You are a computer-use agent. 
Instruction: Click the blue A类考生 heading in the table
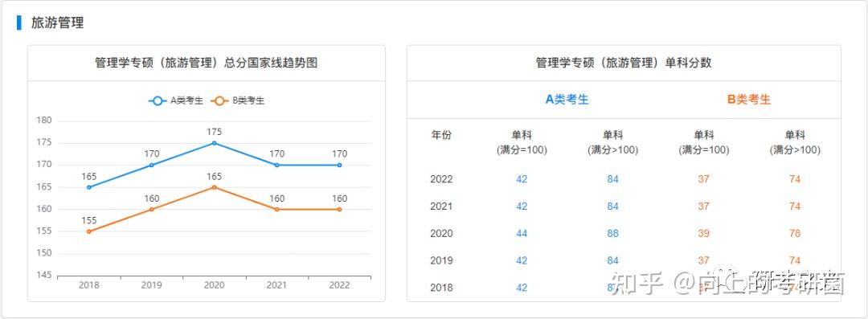tap(567, 100)
